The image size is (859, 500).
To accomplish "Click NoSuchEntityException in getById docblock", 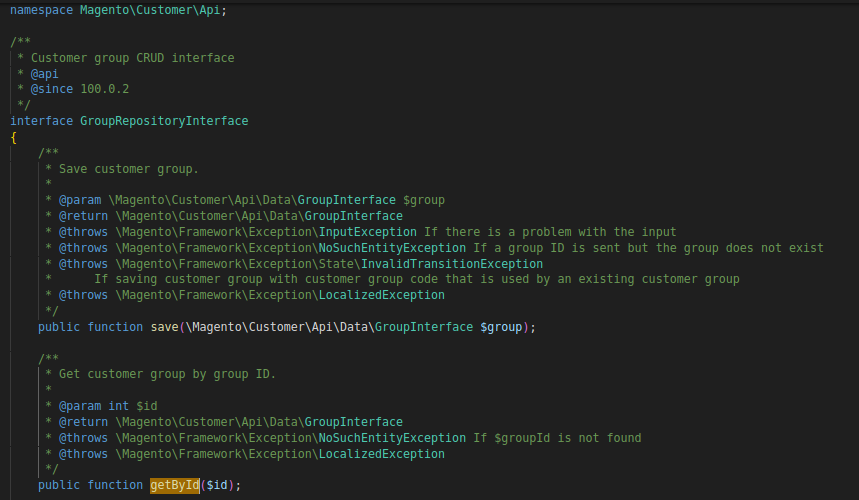I will point(392,438).
